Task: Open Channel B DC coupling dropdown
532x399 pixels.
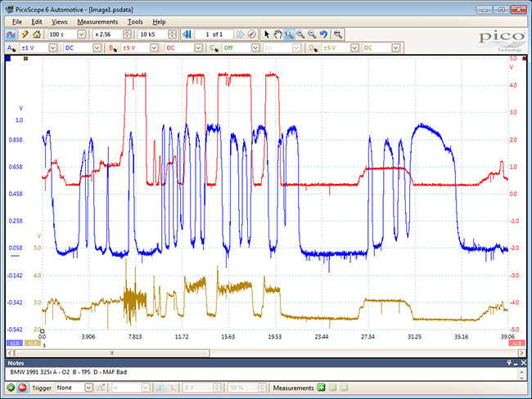Action: pyautogui.click(x=199, y=48)
